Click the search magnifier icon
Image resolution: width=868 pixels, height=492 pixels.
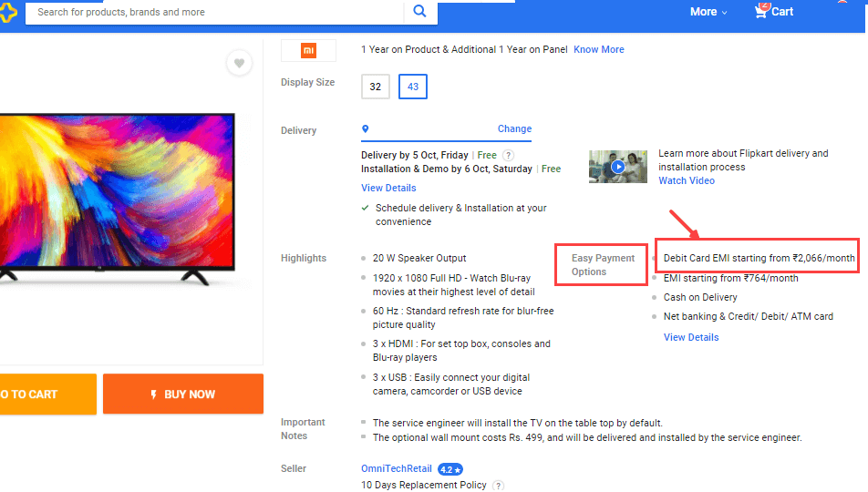click(x=419, y=11)
